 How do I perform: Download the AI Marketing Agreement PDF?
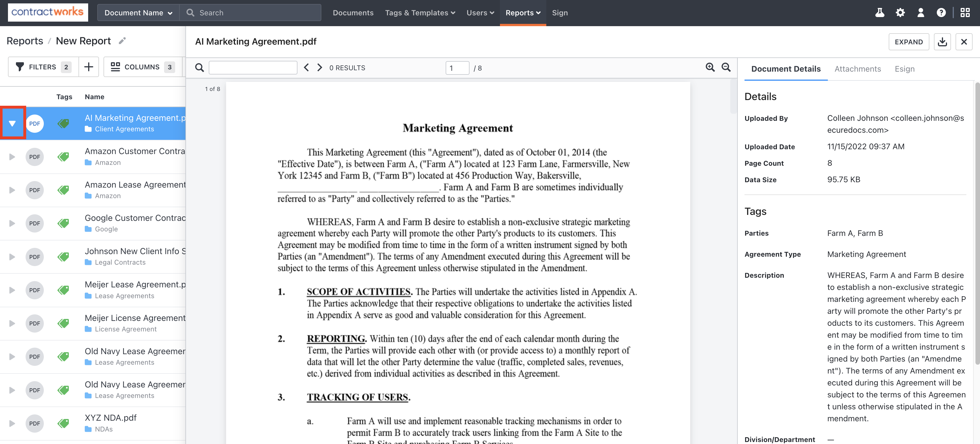[942, 42]
